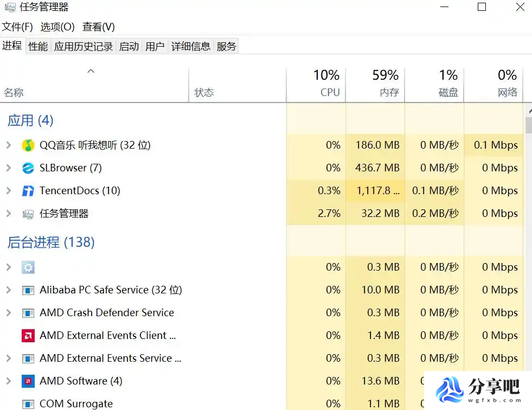Click the AMD External Events Client icon
The height and width of the screenshot is (410, 532).
[x=28, y=336]
